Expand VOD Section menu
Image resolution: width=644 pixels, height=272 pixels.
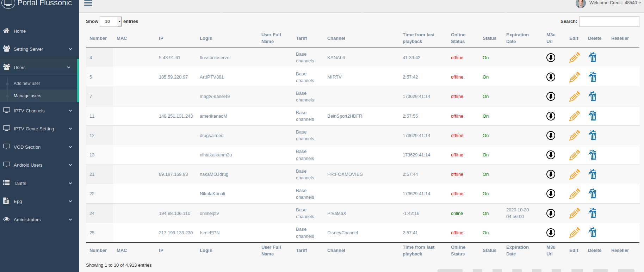click(x=39, y=147)
